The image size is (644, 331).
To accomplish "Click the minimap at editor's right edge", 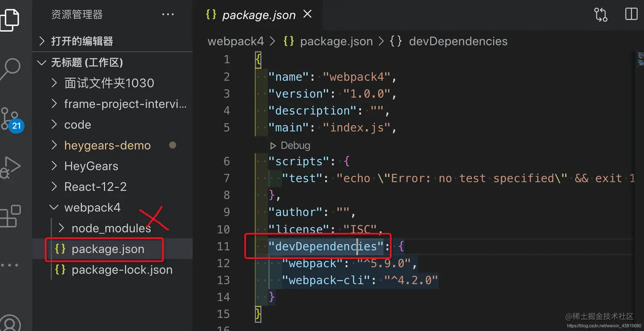I will coord(641,59).
